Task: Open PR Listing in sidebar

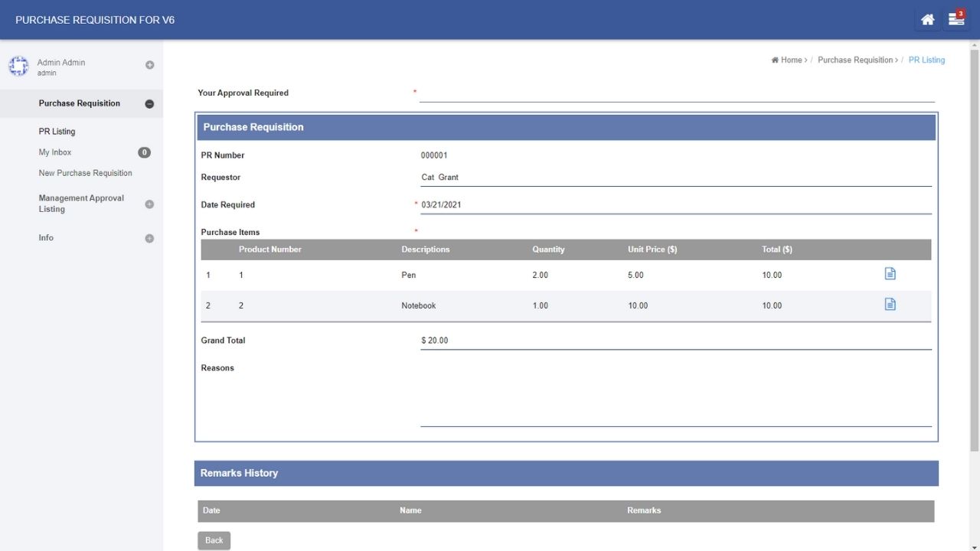Action: [x=57, y=132]
